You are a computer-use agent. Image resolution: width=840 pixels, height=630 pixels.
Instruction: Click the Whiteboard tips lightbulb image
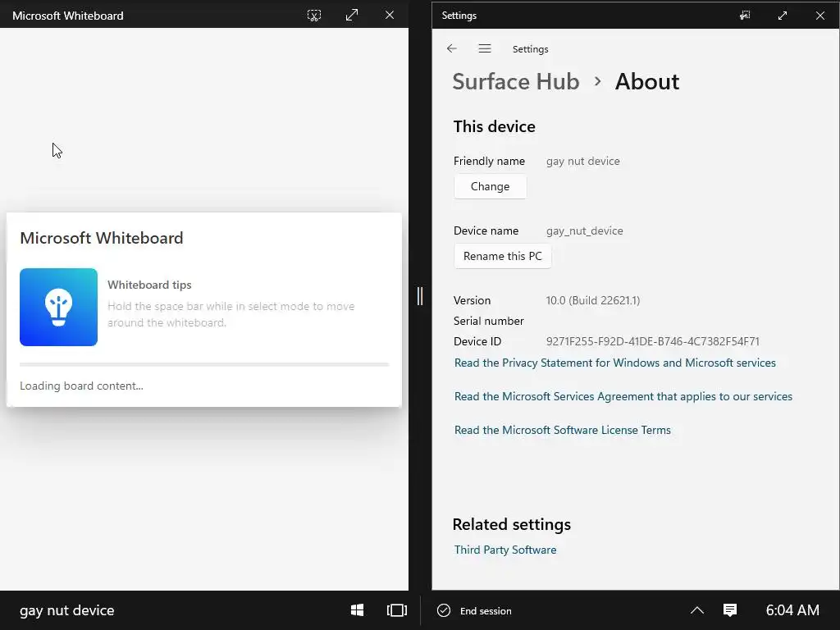58,307
